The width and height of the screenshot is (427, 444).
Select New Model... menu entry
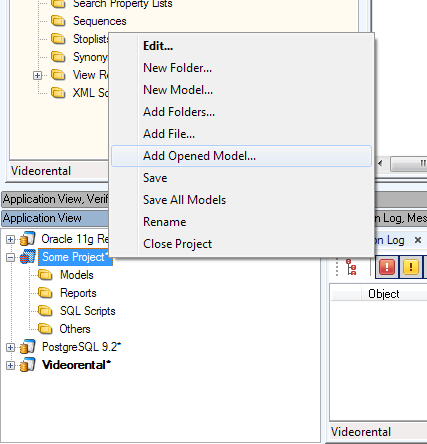tap(241, 90)
